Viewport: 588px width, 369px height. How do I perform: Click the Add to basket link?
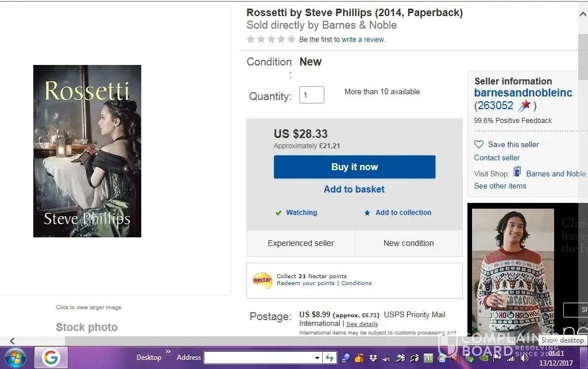point(354,189)
